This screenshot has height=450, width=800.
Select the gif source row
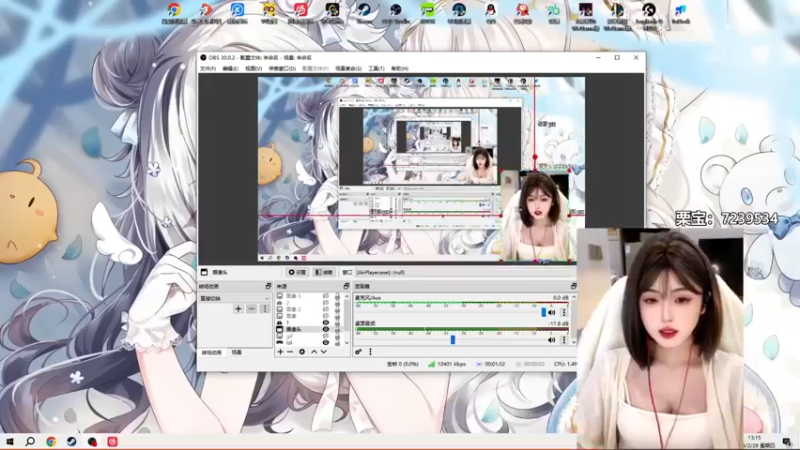(309, 336)
